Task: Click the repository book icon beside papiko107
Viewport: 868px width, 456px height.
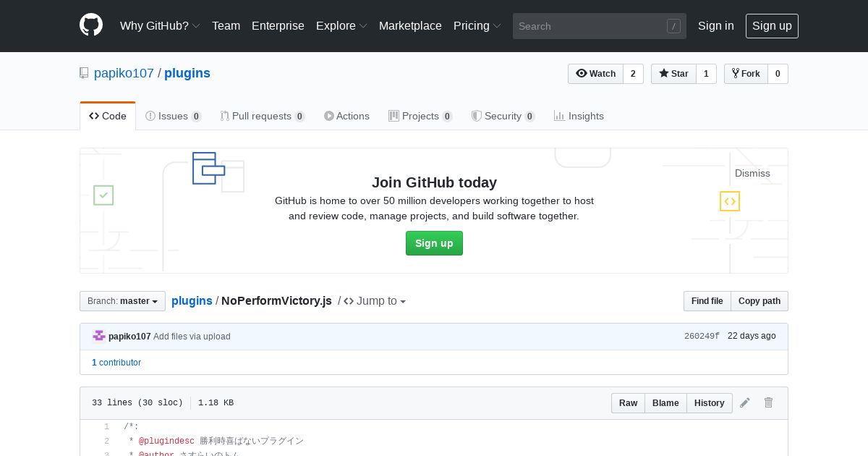Action: point(84,73)
